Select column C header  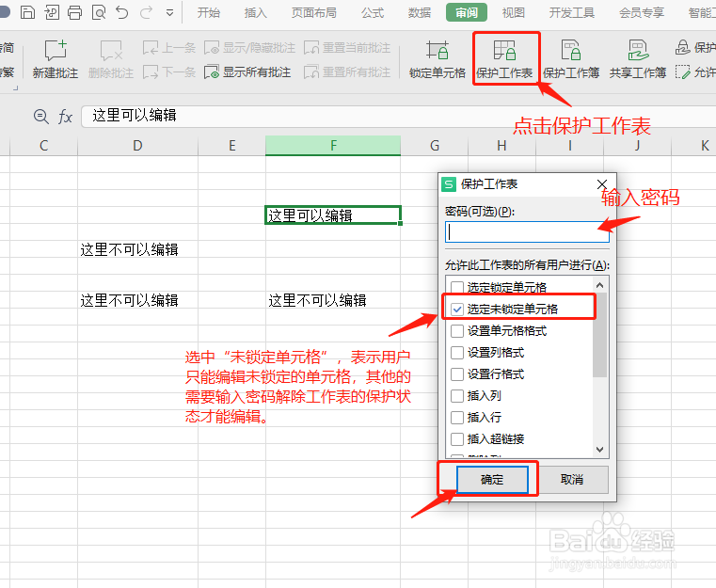(44, 146)
